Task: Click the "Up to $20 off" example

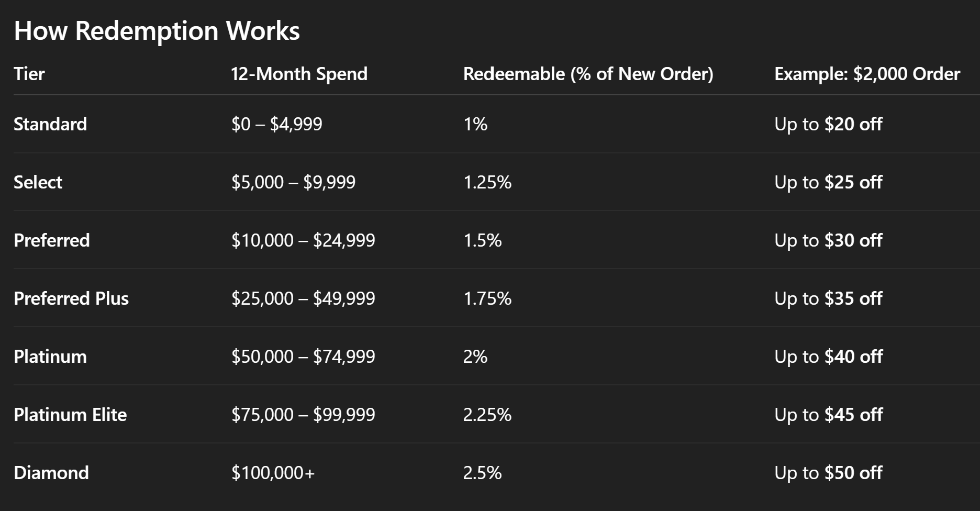Action: 828,124
